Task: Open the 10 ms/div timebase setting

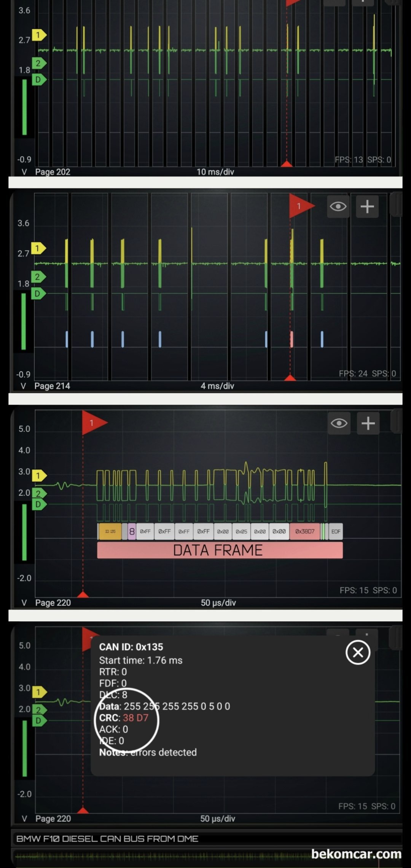Action: coord(215,172)
